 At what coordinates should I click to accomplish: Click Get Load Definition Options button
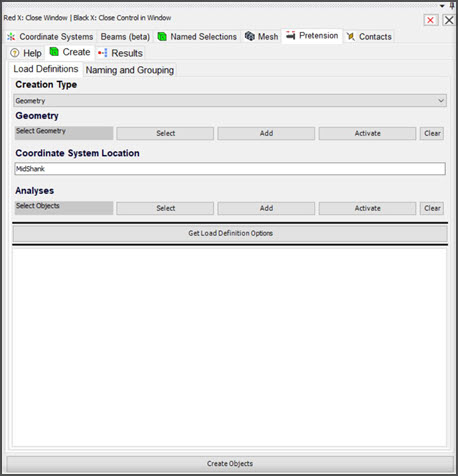pos(230,233)
